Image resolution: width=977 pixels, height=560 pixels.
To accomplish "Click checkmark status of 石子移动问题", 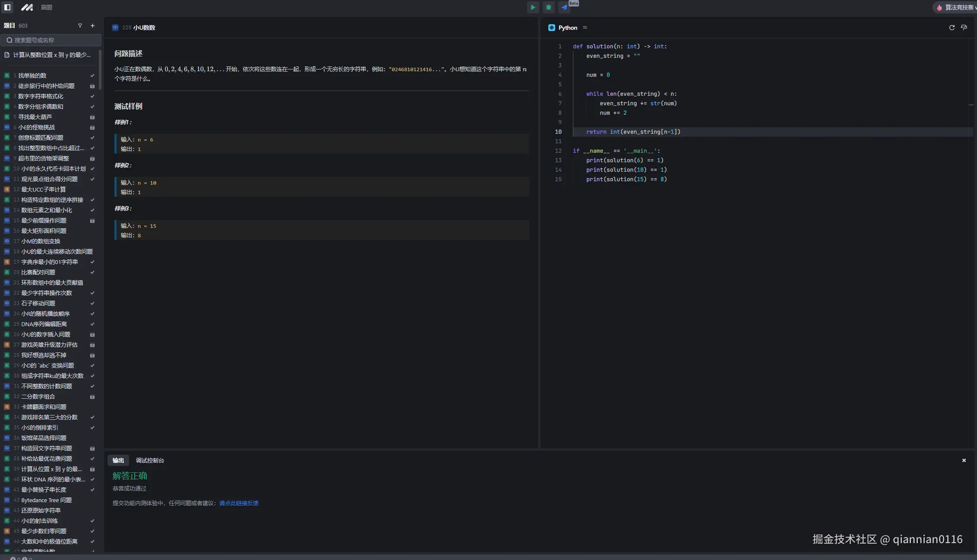I will tap(92, 304).
